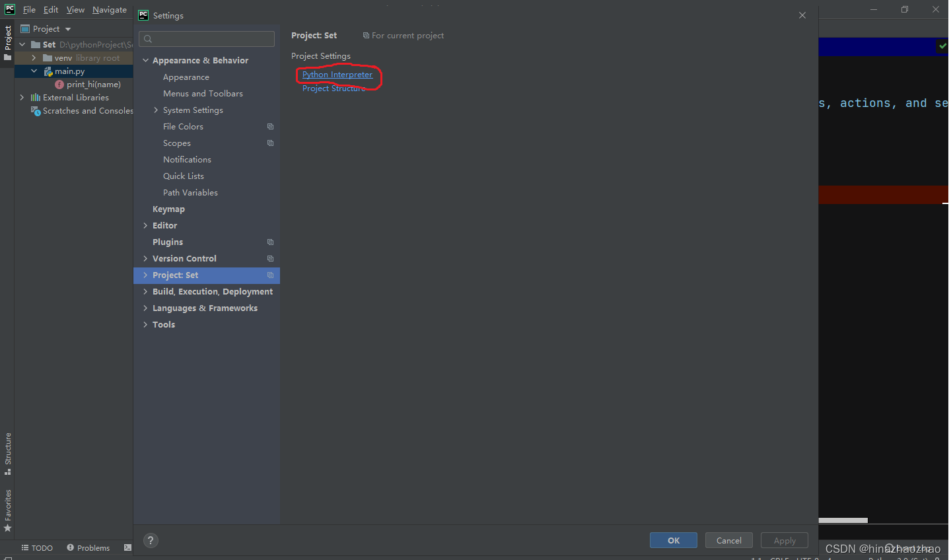Expand Build, Execution, Deployment section

click(x=145, y=292)
